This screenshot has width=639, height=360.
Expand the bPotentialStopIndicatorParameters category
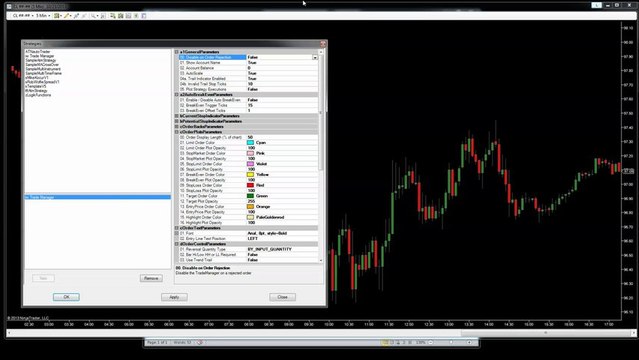point(177,121)
